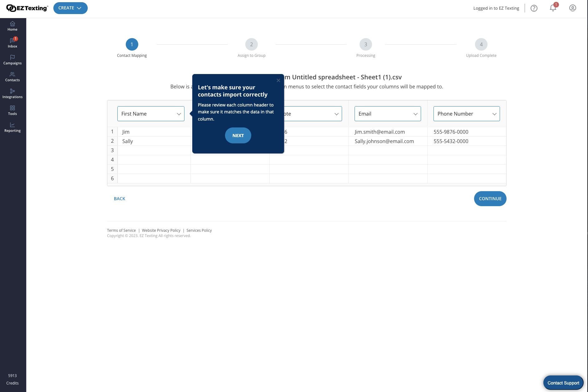588x392 pixels.
Task: Click the Contact Support button
Action: point(563,383)
